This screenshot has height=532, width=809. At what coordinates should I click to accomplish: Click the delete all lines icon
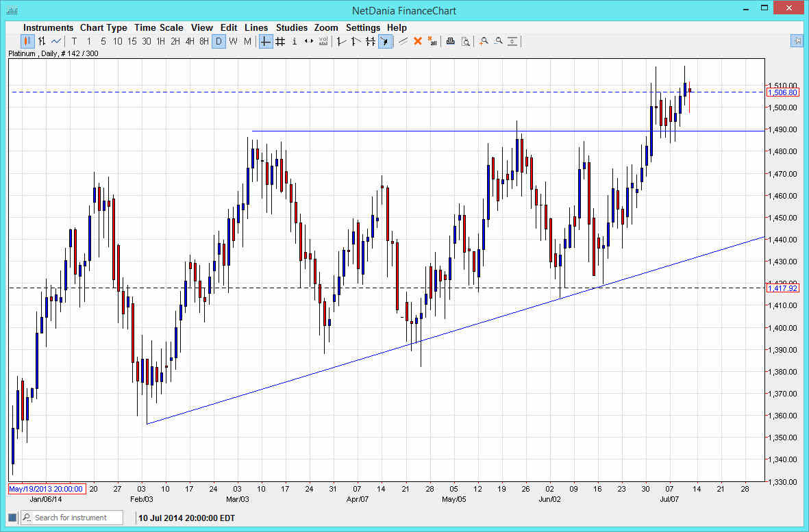tap(432, 42)
